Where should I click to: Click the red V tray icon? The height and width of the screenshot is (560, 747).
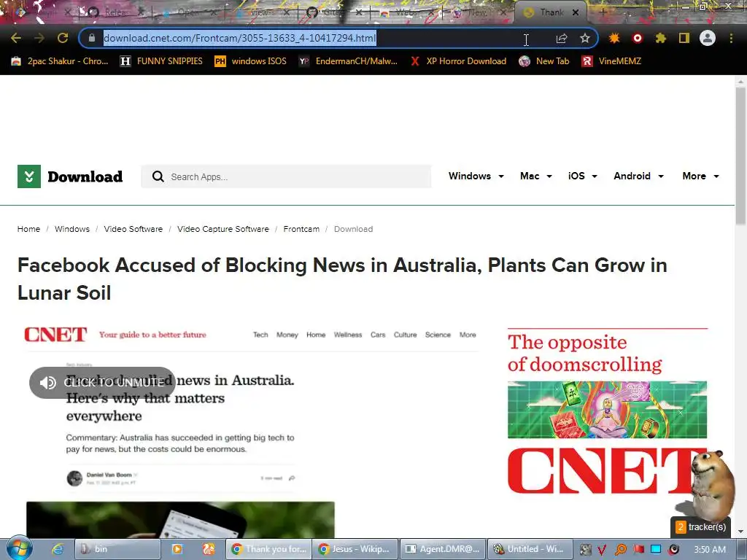602,550
